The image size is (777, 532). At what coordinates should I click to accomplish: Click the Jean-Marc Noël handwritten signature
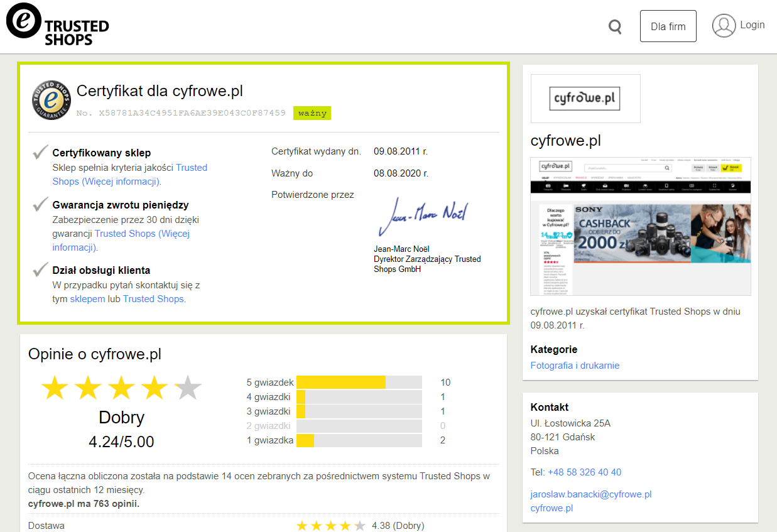click(424, 216)
